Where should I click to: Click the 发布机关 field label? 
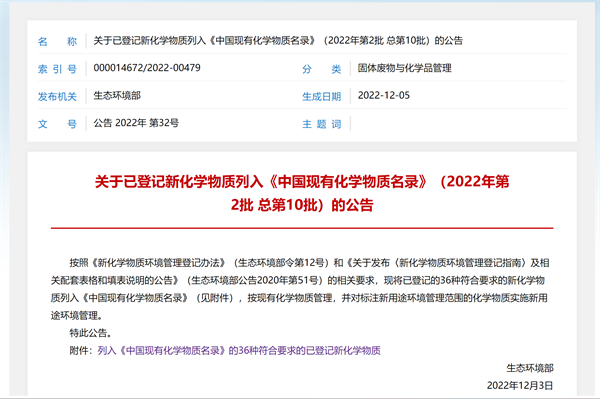(57, 96)
